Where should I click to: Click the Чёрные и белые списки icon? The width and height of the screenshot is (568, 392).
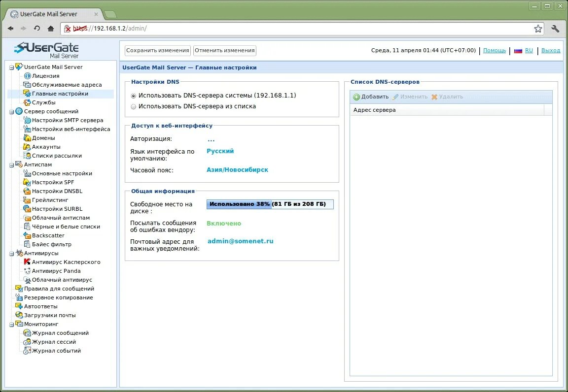point(27,227)
